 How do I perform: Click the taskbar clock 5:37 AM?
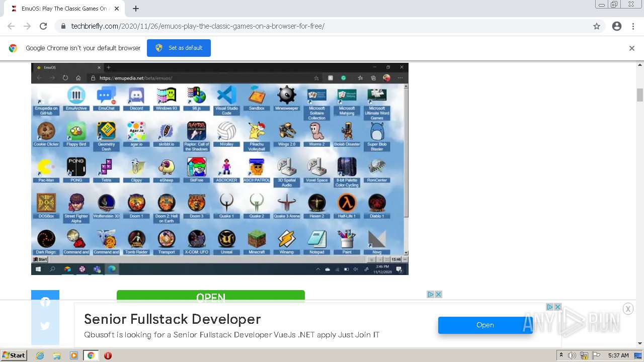618,355
